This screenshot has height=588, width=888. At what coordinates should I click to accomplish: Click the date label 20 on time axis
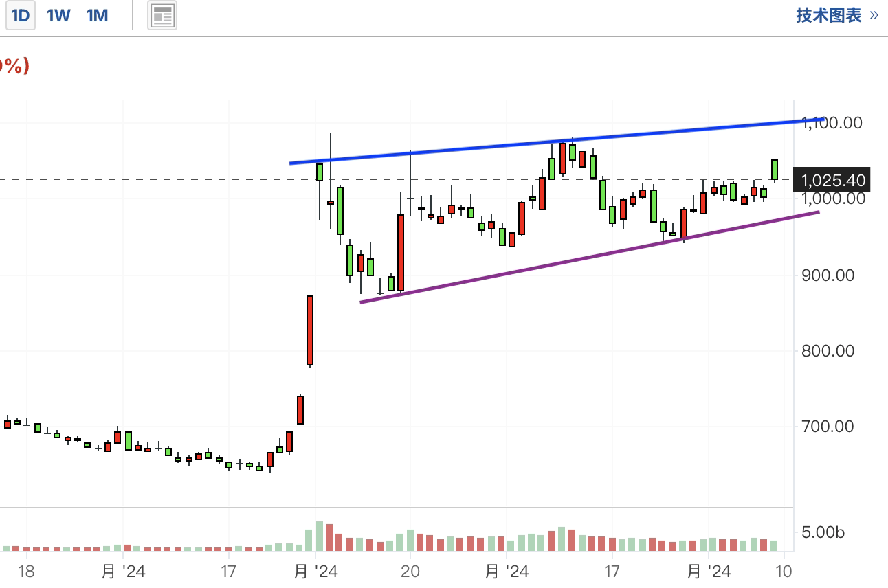point(410,572)
